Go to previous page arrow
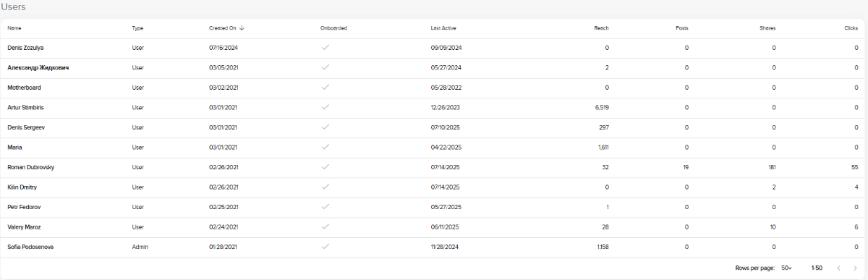 point(838,268)
